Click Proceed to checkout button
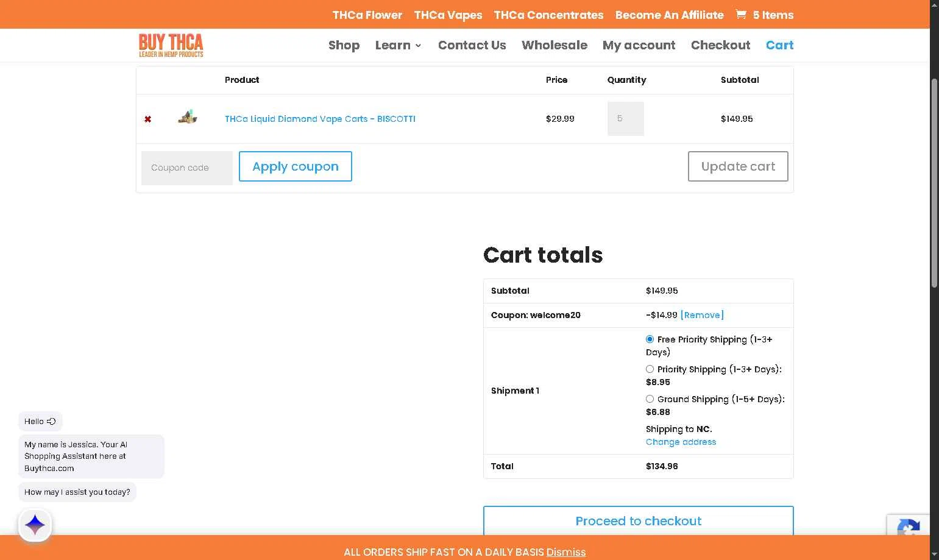Screen dimensions: 939x560 tap(638, 521)
